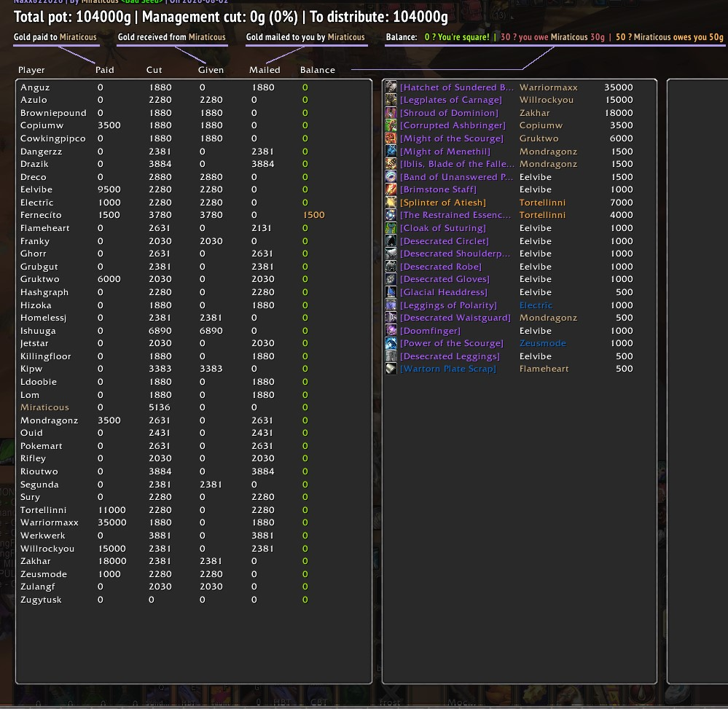
Task: Open the [Doomfinger] item link
Action: click(x=430, y=331)
